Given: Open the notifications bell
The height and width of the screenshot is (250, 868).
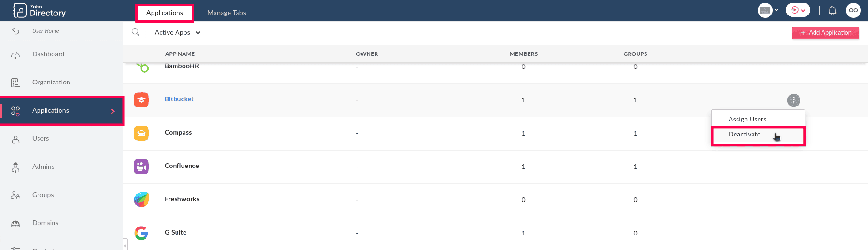Looking at the screenshot, I should tap(832, 10).
